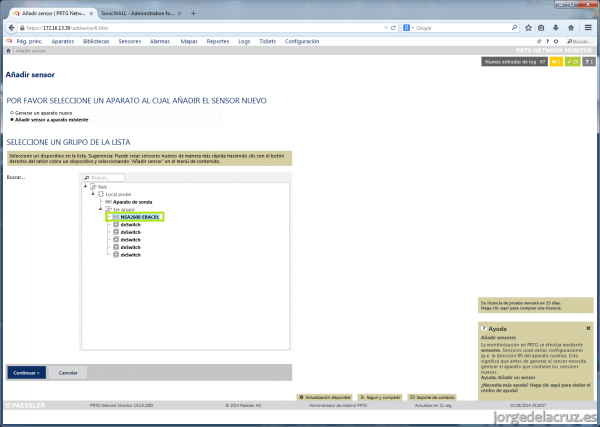
Task: Open the Pág. princ. menu
Action: (x=29, y=41)
